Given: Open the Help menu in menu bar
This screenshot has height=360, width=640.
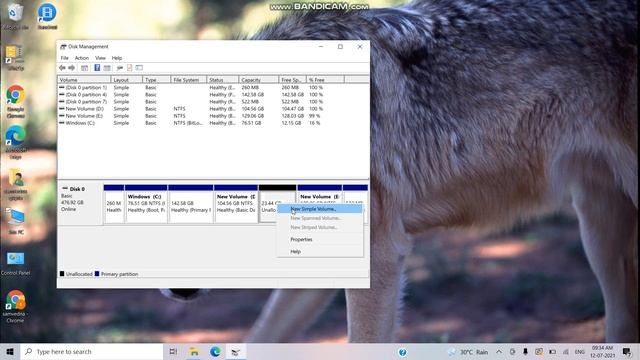Looking at the screenshot, I should pos(117,58).
